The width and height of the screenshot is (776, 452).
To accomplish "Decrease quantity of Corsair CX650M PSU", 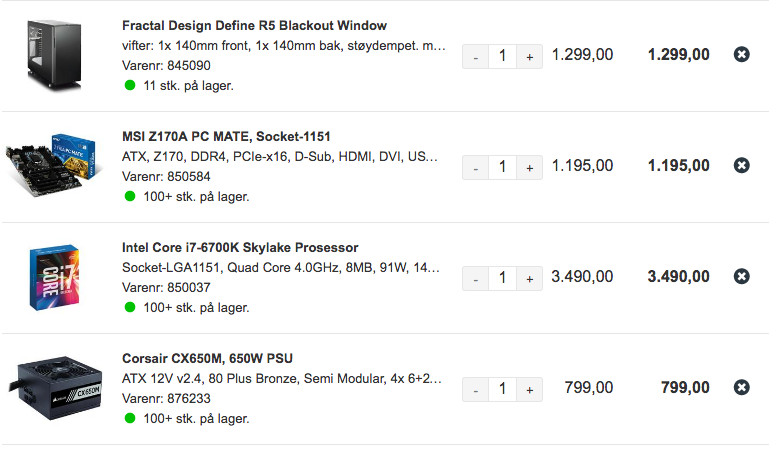I will coord(476,390).
